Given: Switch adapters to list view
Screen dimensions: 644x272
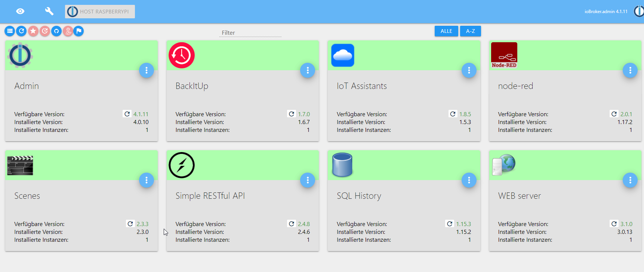Looking at the screenshot, I should point(10,31).
